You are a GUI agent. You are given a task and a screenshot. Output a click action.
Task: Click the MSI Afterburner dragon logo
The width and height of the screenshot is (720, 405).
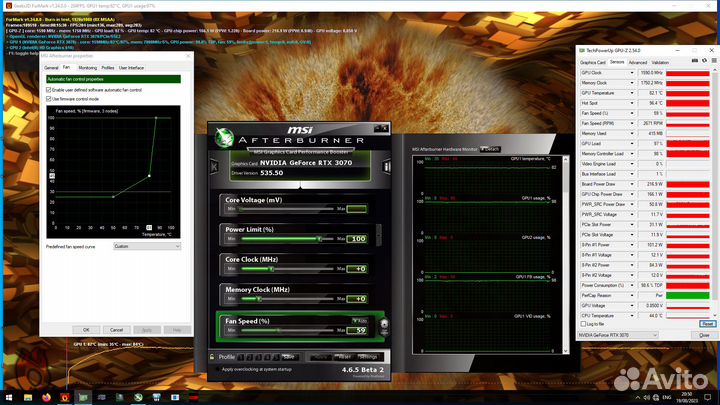[x=224, y=137]
